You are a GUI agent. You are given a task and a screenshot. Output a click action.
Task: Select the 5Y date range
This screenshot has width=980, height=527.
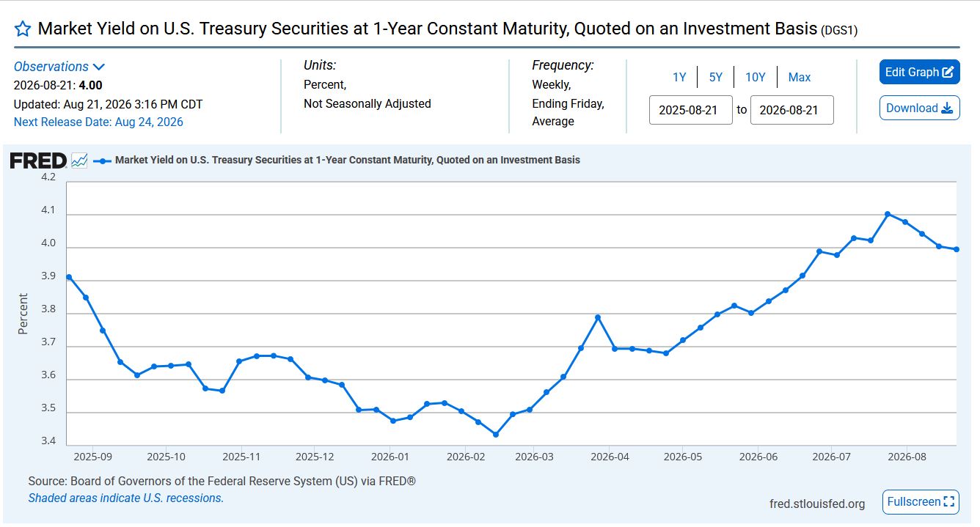point(716,77)
